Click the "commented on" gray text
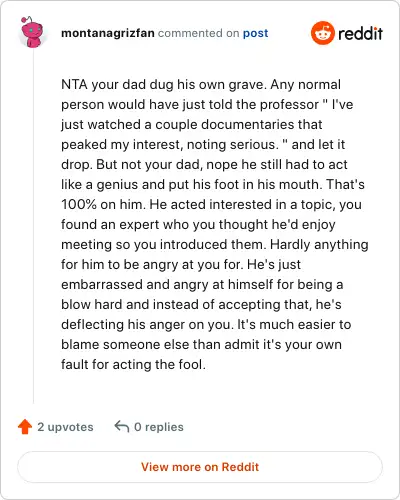400x500 pixels. pos(198,33)
